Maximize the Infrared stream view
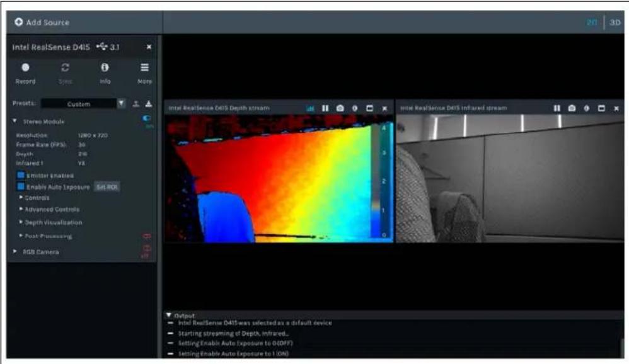 click(601, 108)
